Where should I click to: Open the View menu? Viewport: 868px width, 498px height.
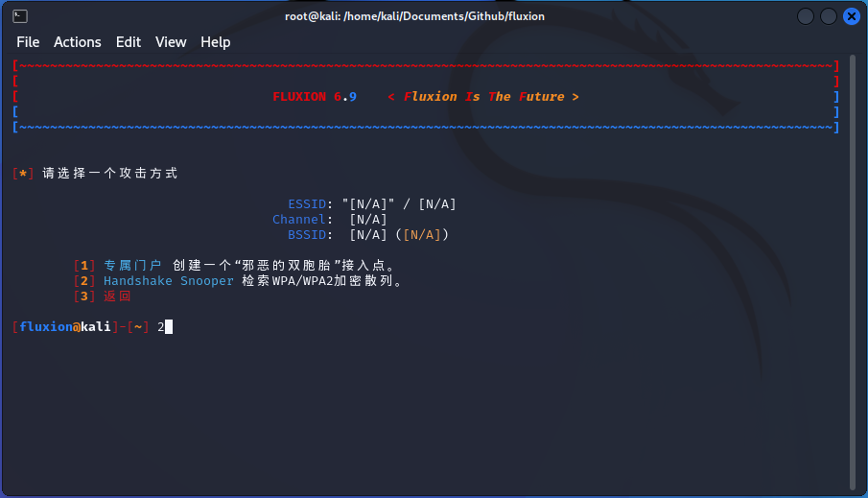tap(171, 42)
